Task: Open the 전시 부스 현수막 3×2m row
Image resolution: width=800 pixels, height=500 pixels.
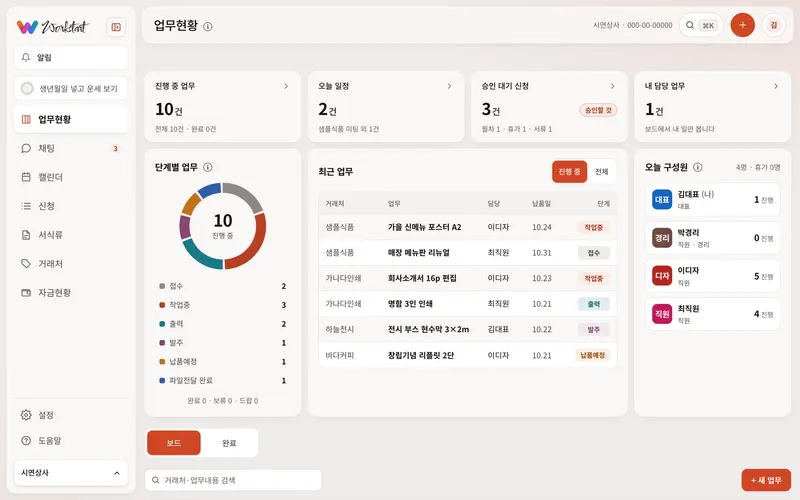Action: click(467, 329)
